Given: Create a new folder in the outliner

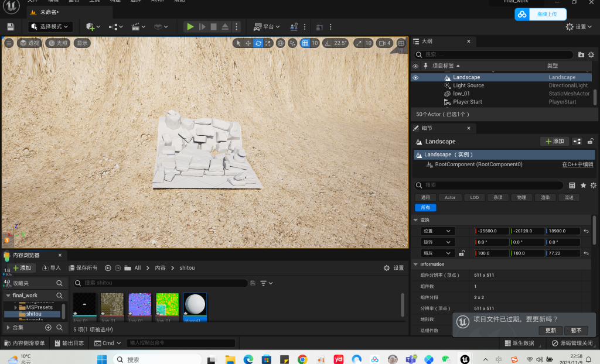Looking at the screenshot, I should pos(581,54).
